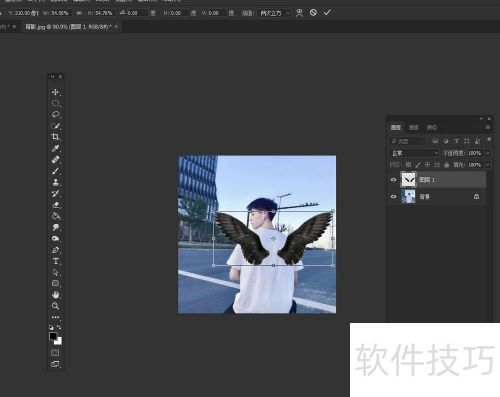500x397 pixels.
Task: Select the Healing Brush tool
Action: [x=55, y=159]
